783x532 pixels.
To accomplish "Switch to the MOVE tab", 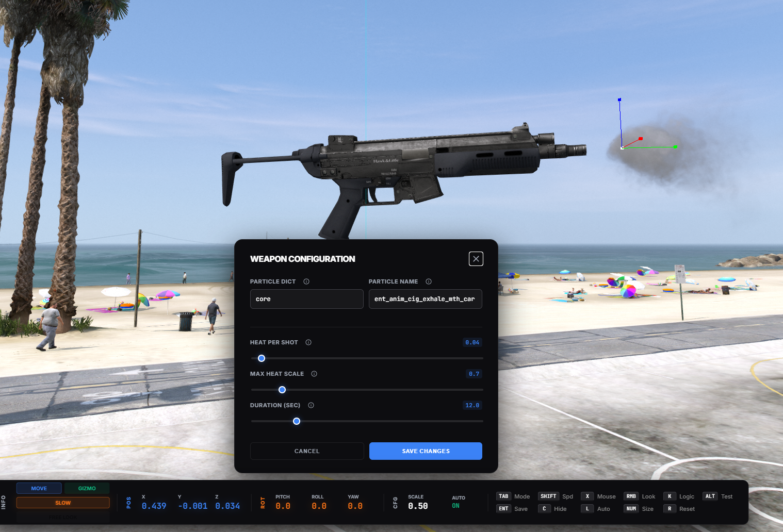I will (39, 488).
